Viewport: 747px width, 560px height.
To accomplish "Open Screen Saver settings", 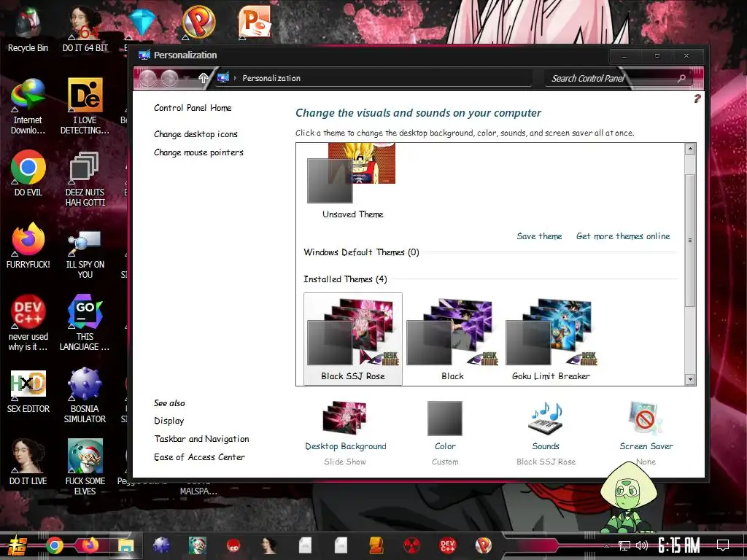I will (x=646, y=434).
